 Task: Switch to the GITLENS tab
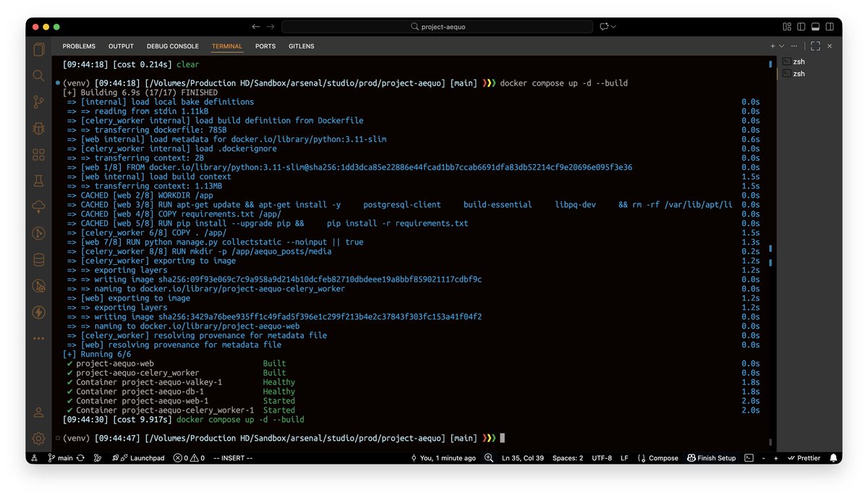pos(301,46)
